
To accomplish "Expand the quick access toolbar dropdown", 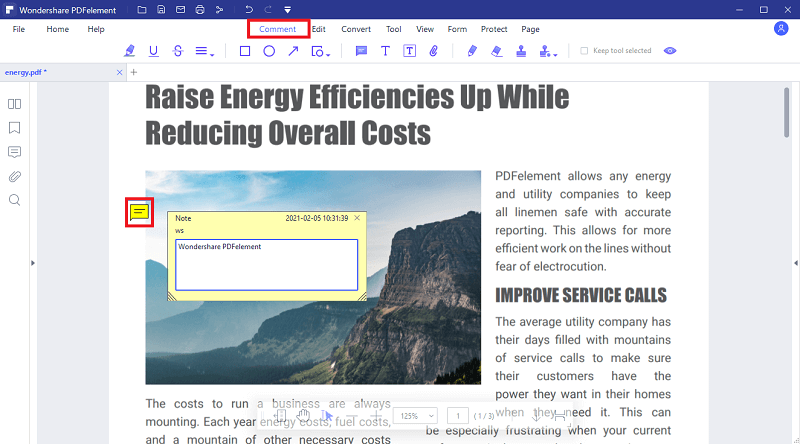I will click(287, 10).
